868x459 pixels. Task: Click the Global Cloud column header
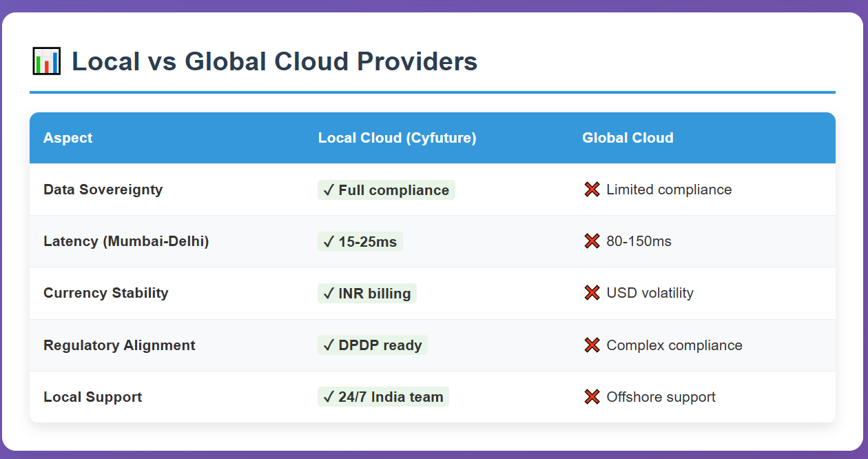click(x=628, y=138)
